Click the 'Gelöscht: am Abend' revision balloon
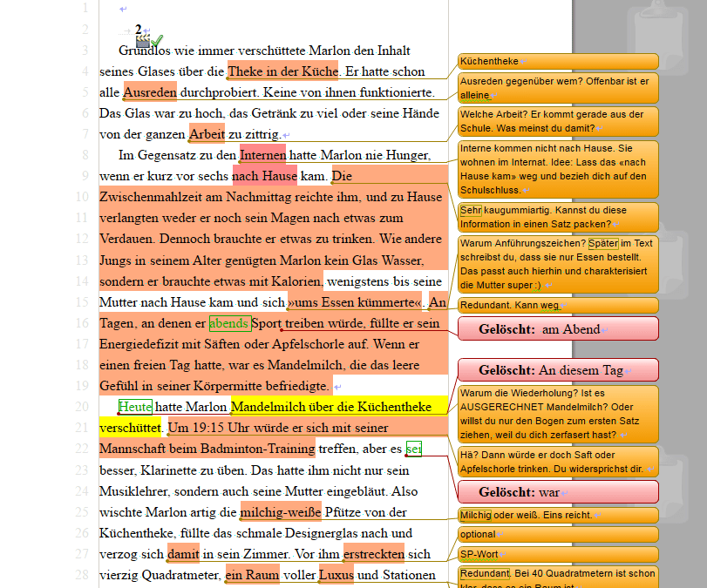 (x=558, y=328)
